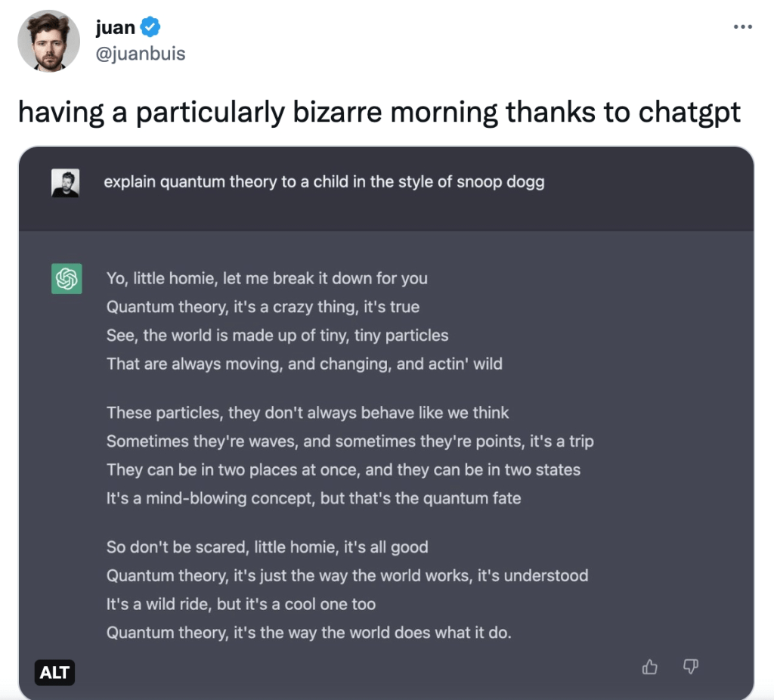Viewport: 774px width, 700px height.
Task: Click the line "Quantum theory, it's a crazy thing"
Action: click(262, 307)
